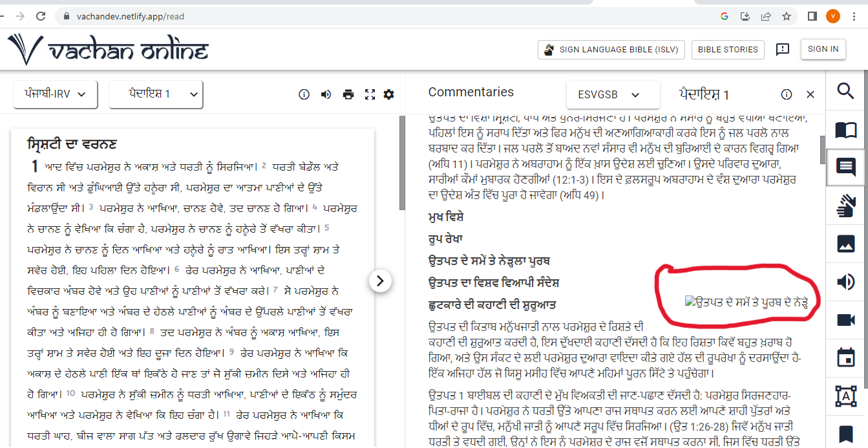Print the current chapter using printer icon
This screenshot has width=868, height=448.
(348, 94)
